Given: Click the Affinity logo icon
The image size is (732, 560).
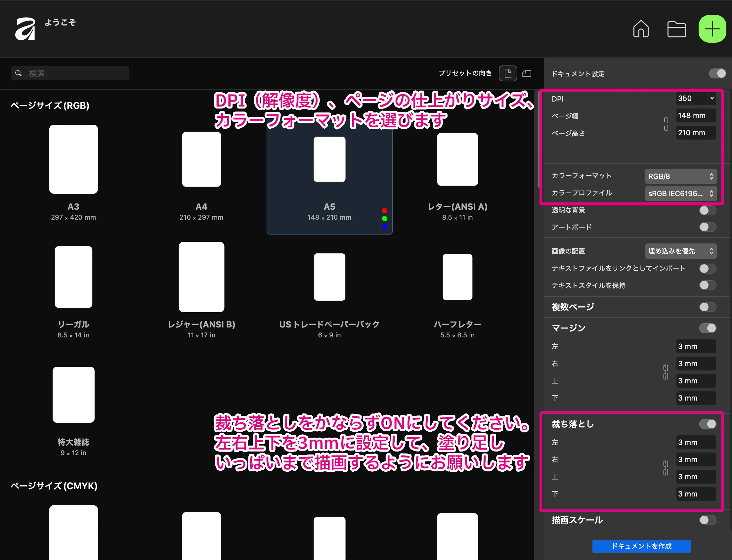Looking at the screenshot, I should click(x=25, y=29).
